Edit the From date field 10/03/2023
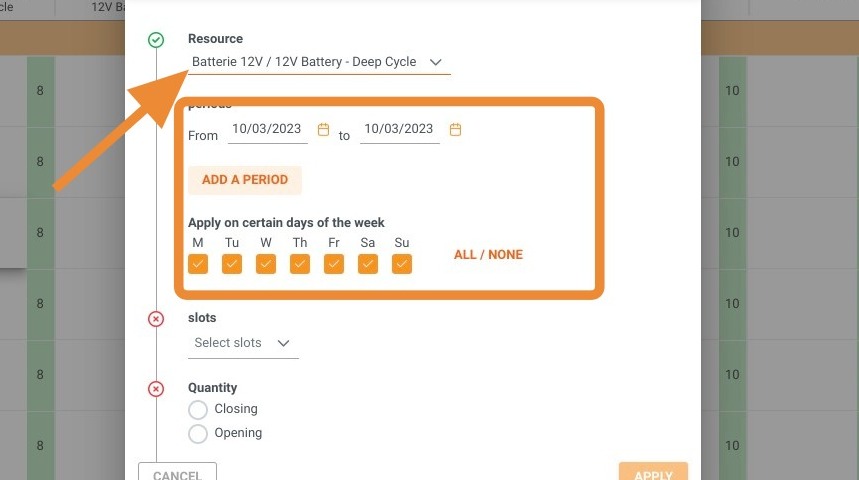 pyautogui.click(x=267, y=129)
